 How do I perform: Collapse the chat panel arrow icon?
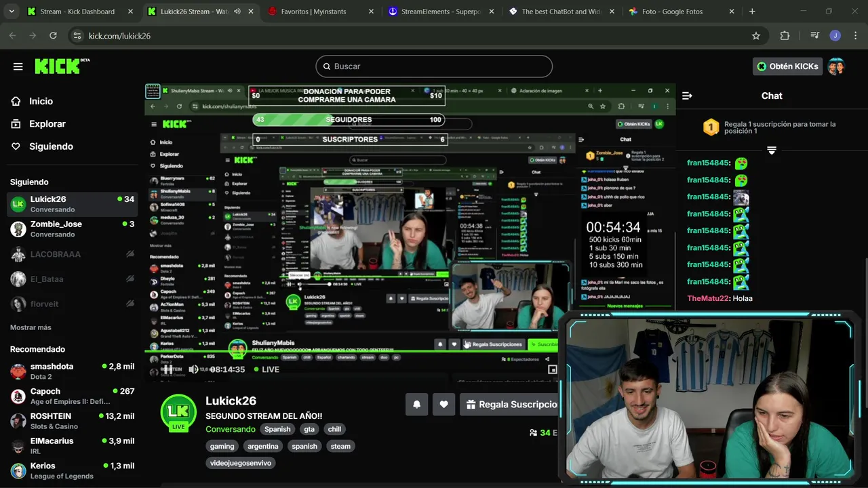687,96
